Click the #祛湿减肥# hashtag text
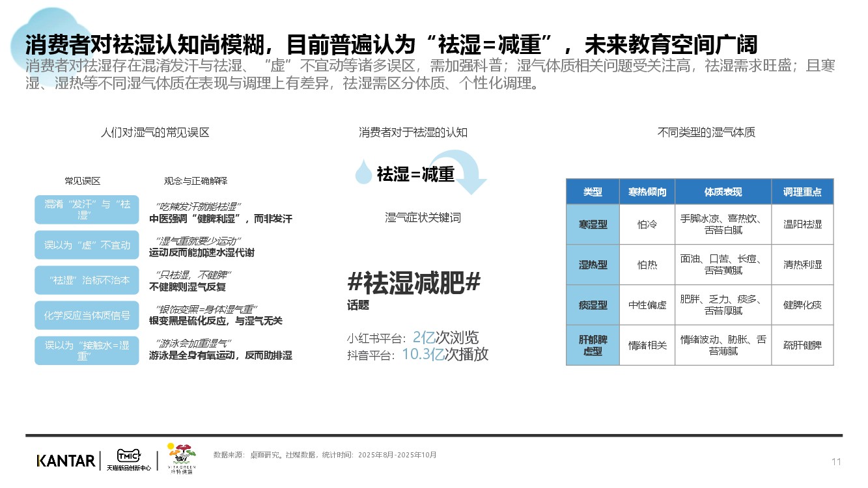The width and height of the screenshot is (868, 488). [x=414, y=283]
